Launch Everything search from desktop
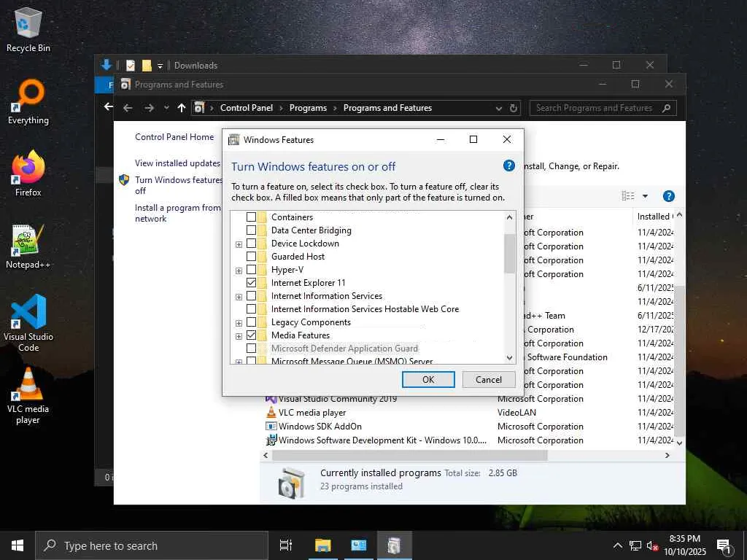This screenshot has width=747, height=560. coord(28,102)
